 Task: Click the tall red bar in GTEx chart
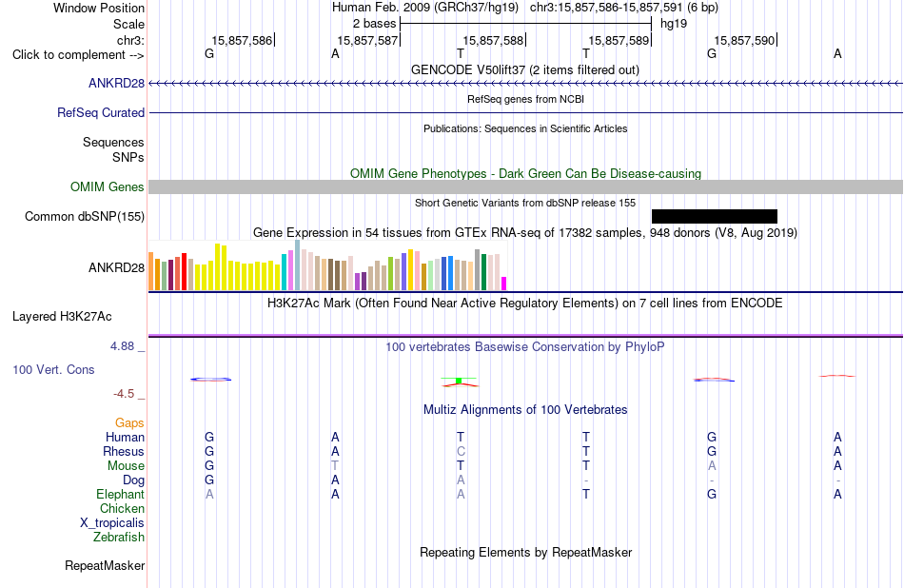coord(184,271)
